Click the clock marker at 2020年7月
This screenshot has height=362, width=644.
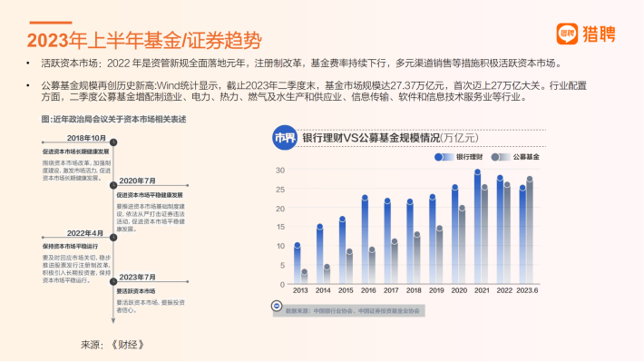113,186
